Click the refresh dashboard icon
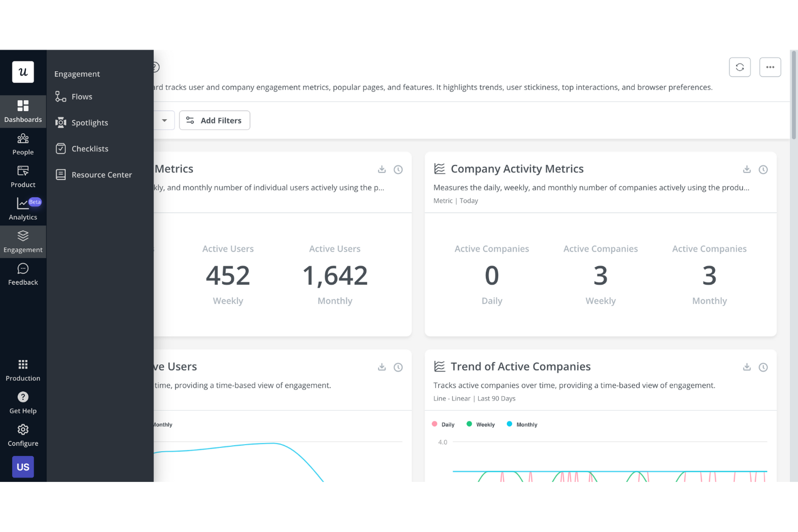The height and width of the screenshot is (532, 798). pos(740,67)
